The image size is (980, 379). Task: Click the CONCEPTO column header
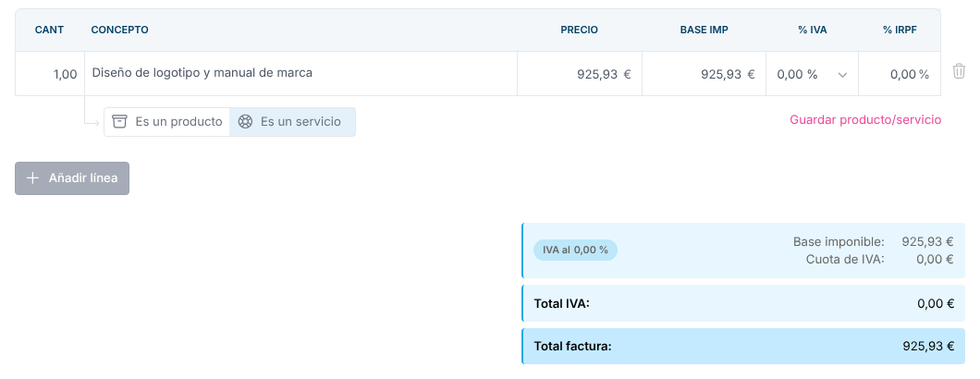[120, 30]
